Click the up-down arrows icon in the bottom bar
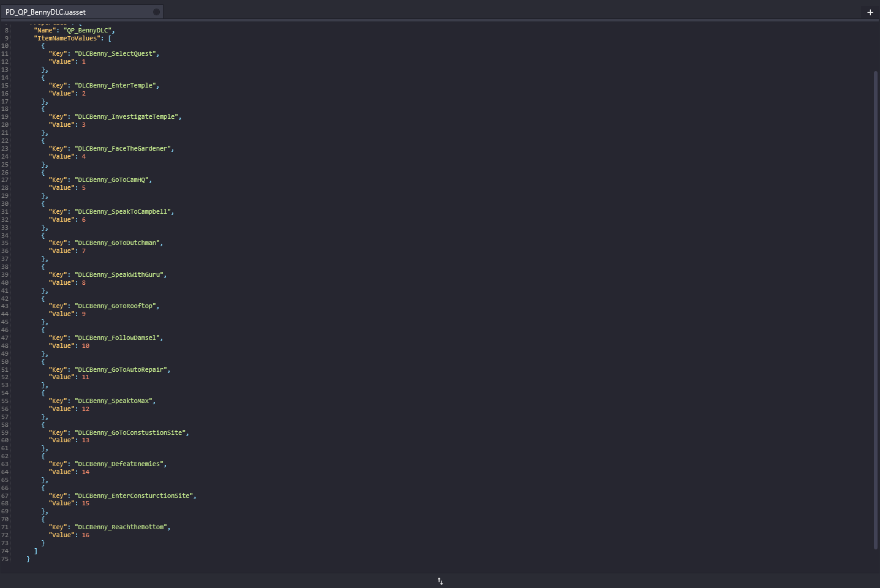This screenshot has height=588, width=880. [440, 581]
